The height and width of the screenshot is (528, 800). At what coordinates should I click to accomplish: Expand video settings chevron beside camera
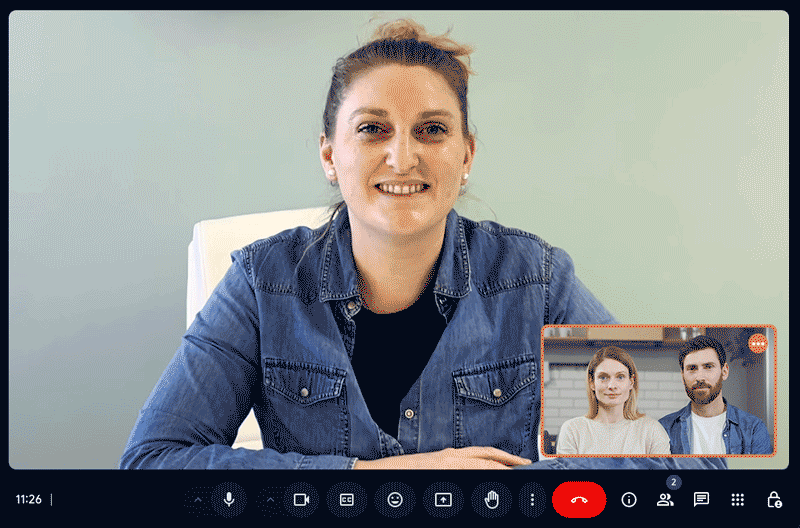pos(269,499)
